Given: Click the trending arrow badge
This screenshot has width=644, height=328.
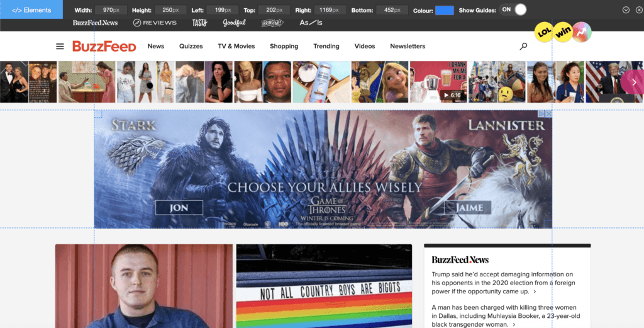Looking at the screenshot, I should click(582, 32).
